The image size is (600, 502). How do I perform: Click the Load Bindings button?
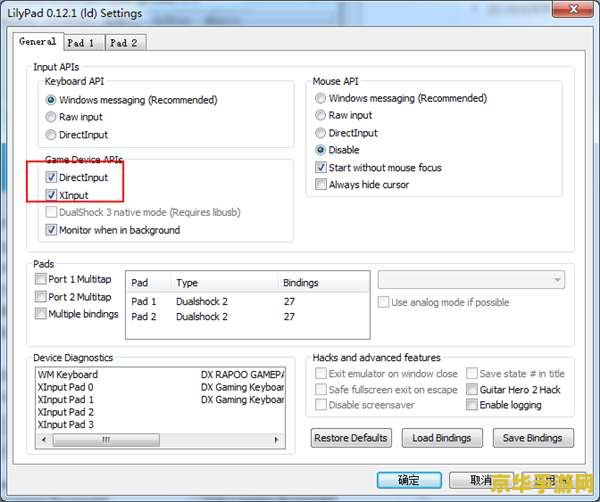[x=442, y=438]
